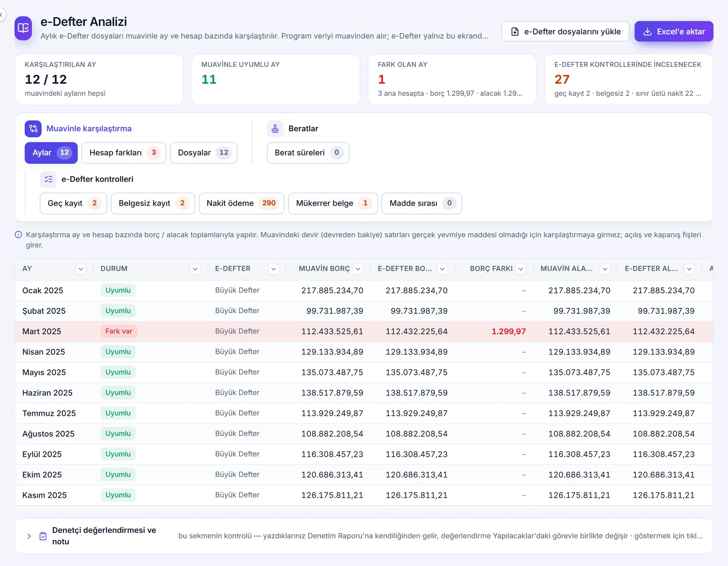Open the Berat süreleri tab
Screen dimensions: 728x566
point(308,153)
